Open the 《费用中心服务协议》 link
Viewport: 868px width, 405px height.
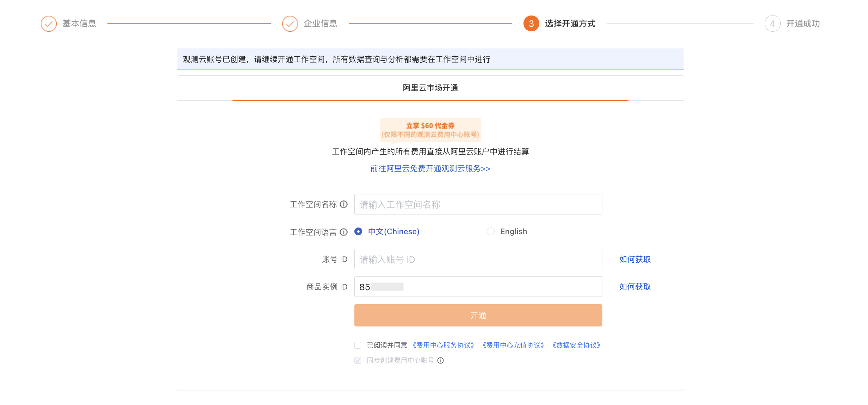444,345
